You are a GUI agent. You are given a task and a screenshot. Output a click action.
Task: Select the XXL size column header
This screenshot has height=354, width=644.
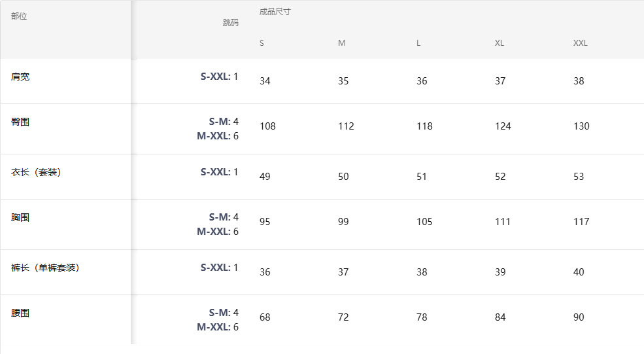[x=580, y=43]
